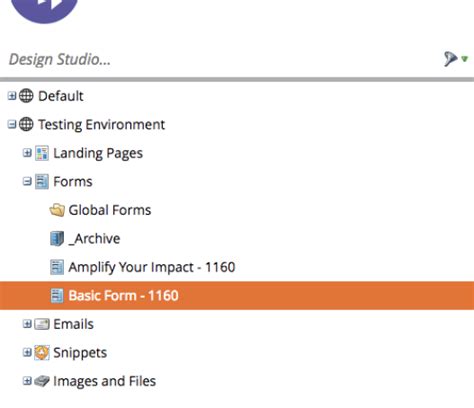Viewport: 474px width, 408px height.
Task: Click the Default workspace globe icon
Action: 26,96
